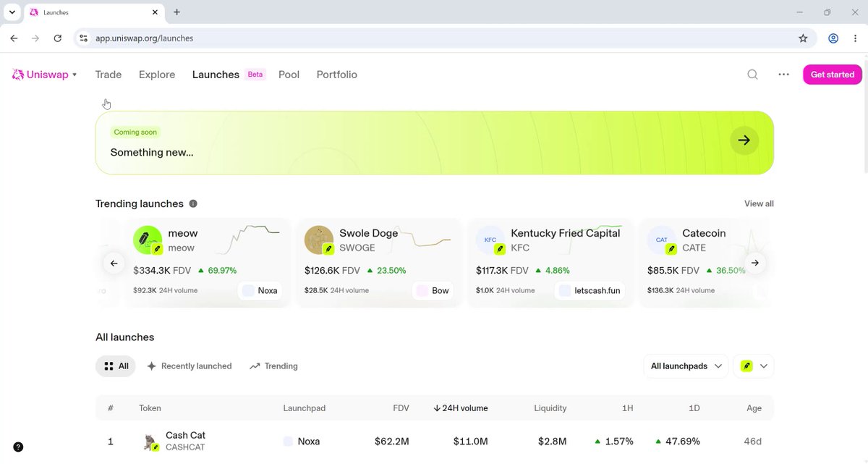Open the network selector dropdown
The width and height of the screenshot is (868, 464).
pos(754,366)
